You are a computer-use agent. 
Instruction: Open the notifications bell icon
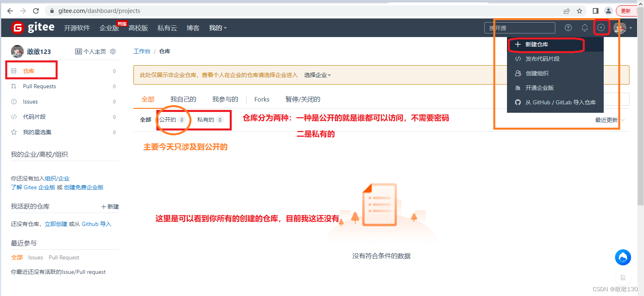coord(585,28)
